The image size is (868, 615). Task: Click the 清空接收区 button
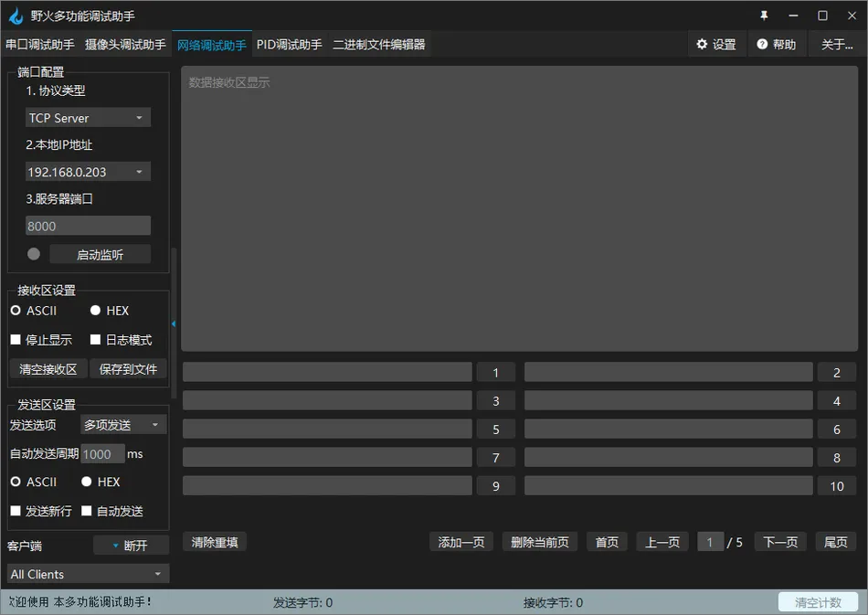[48, 368]
